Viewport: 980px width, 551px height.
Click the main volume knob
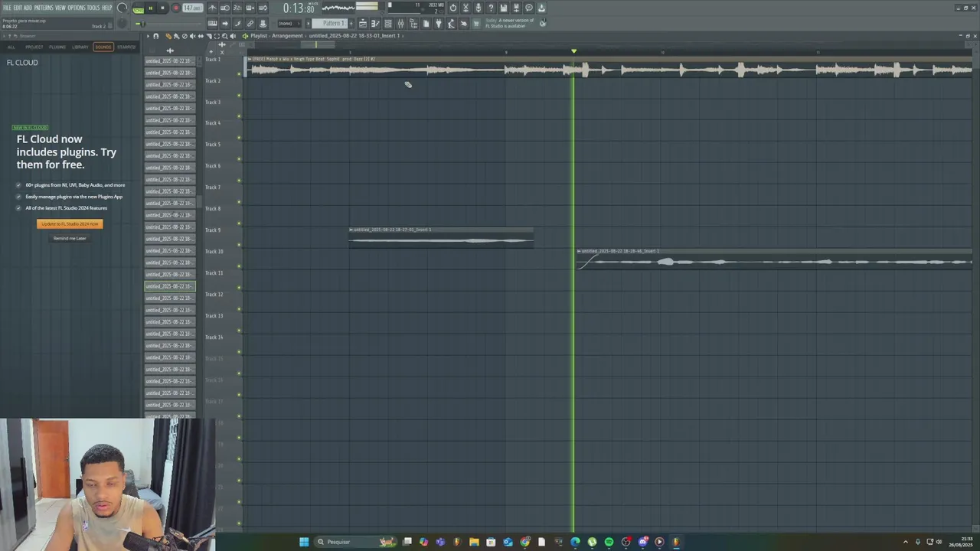122,8
